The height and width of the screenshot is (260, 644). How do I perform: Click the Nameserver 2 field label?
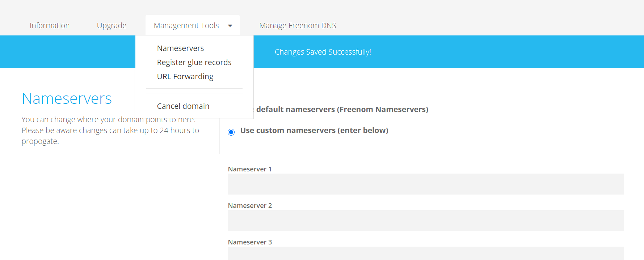pos(250,205)
